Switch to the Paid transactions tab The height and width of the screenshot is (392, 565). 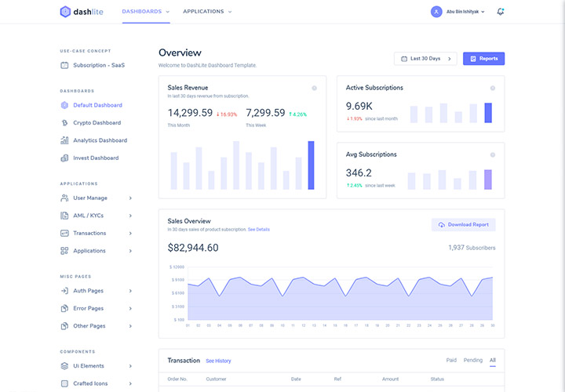(451, 360)
